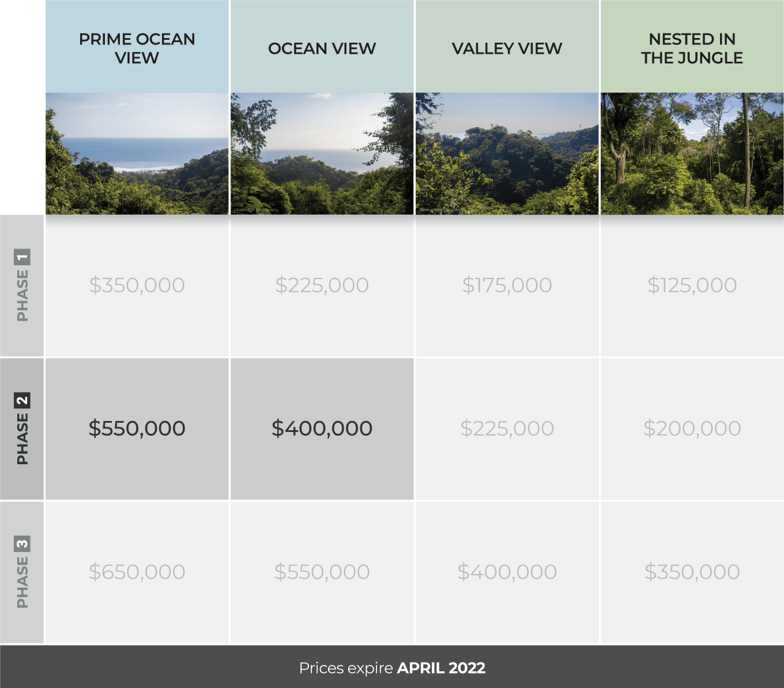The height and width of the screenshot is (688, 784).
Task: View the Valley View hills photo
Action: 507,154
